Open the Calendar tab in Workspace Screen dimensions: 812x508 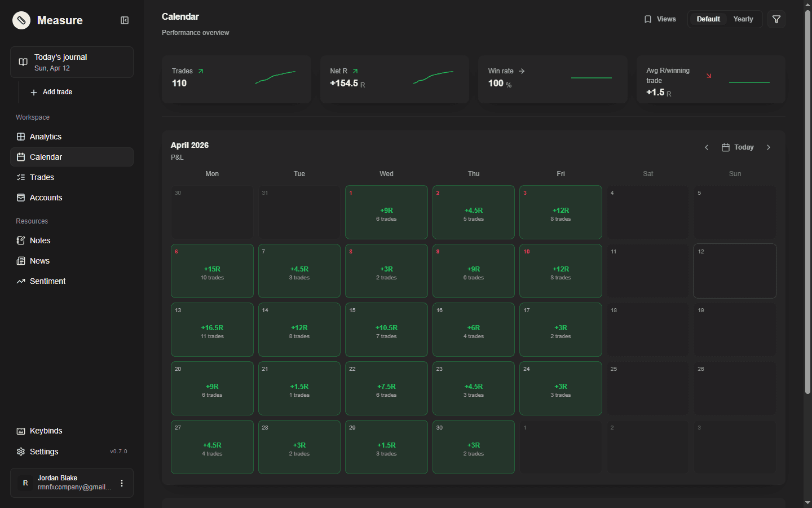[46, 156]
